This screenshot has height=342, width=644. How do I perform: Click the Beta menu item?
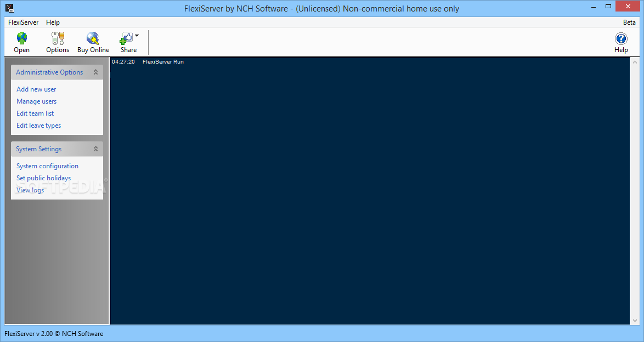pyautogui.click(x=629, y=22)
